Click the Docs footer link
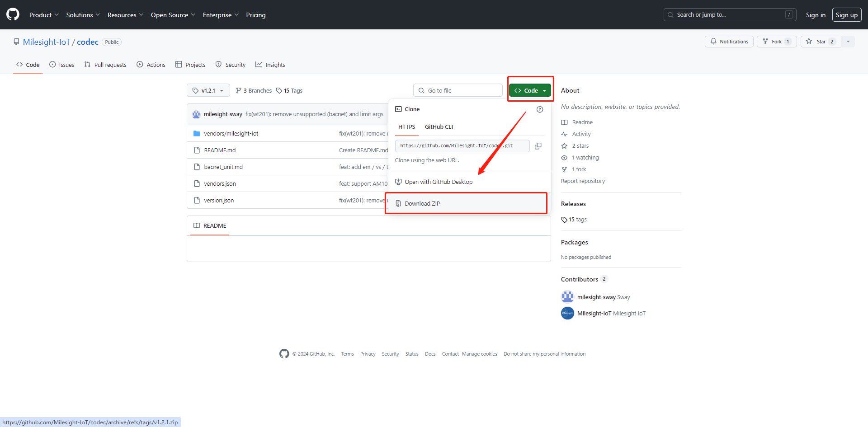 click(x=430, y=354)
